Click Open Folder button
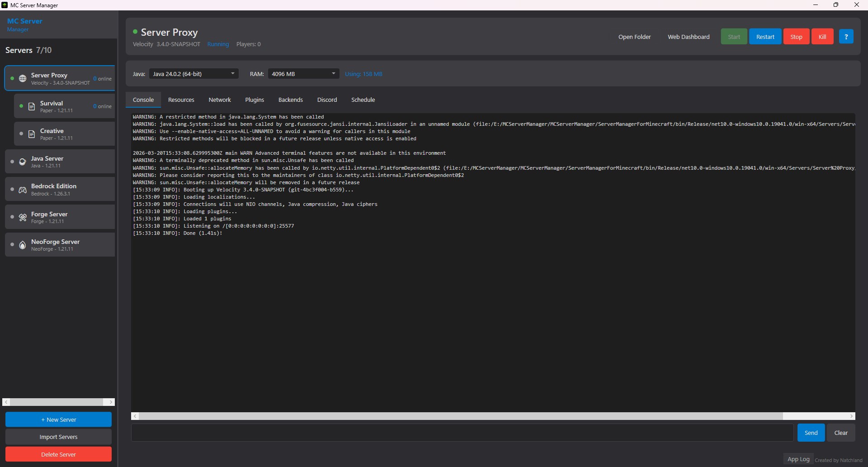 (x=634, y=37)
